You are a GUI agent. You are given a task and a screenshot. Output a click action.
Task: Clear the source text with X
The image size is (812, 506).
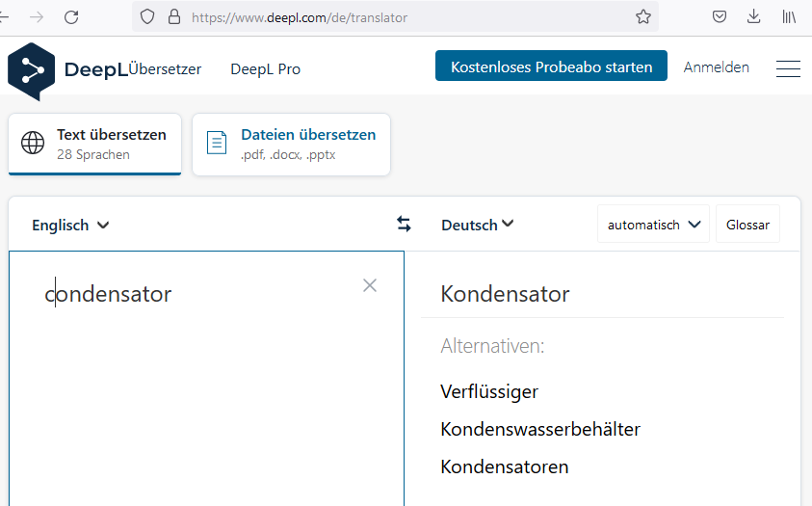[370, 285]
